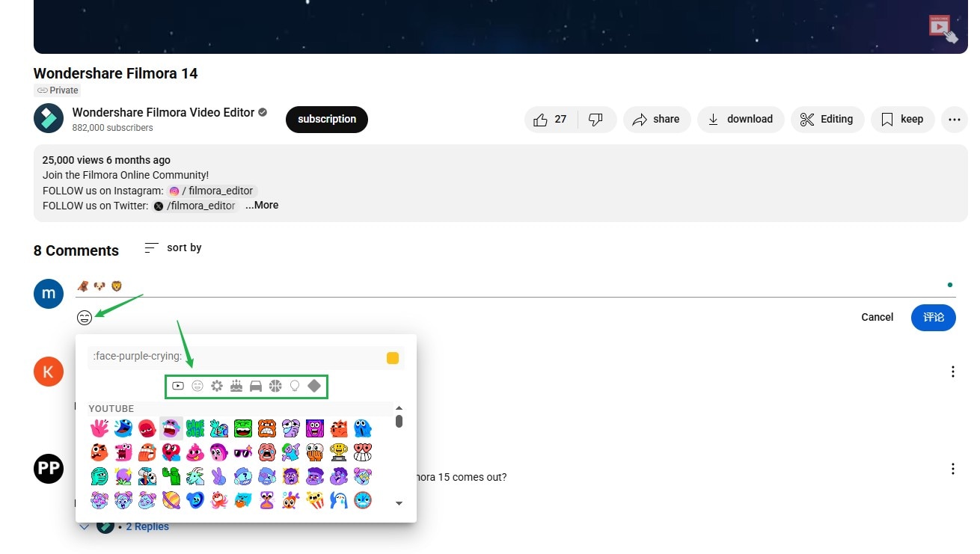This screenshot has height=554, width=980.
Task: Insert the pink waving hand emoji
Action: point(99,428)
